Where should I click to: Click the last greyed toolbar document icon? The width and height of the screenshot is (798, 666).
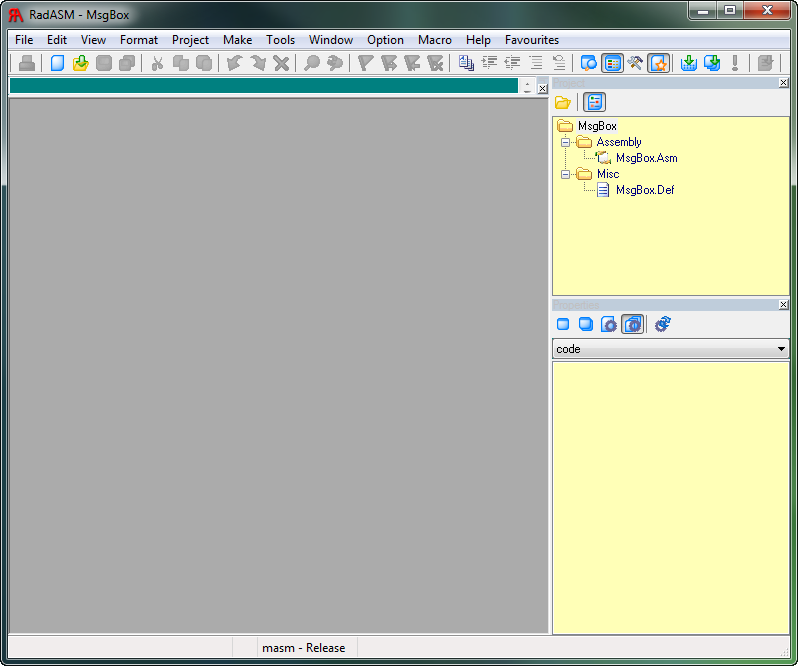pos(765,64)
